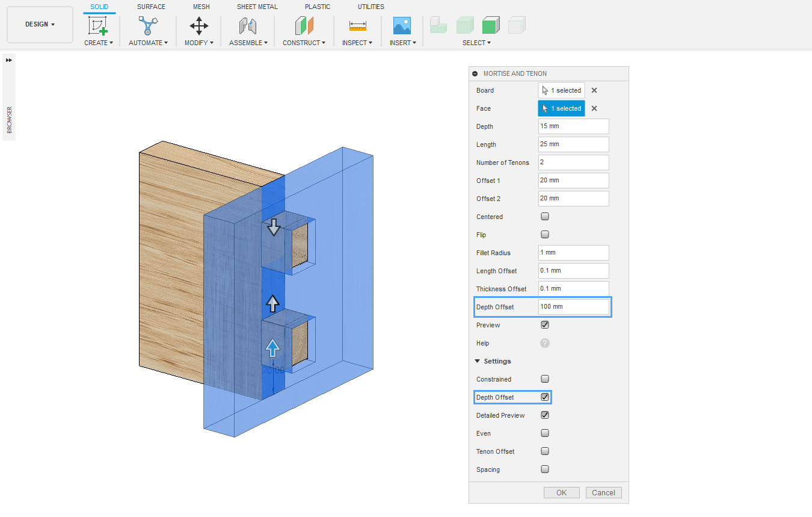Expand the BROWSER panel arrows
Viewport: 812px width, 517px height.
pos(9,60)
